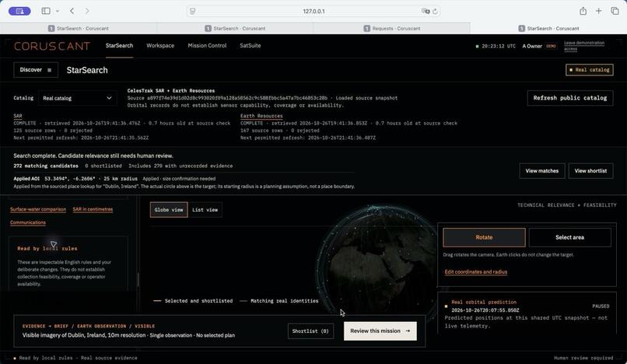Open StarSearch navigation item
This screenshot has height=364, width=627.
[119, 46]
